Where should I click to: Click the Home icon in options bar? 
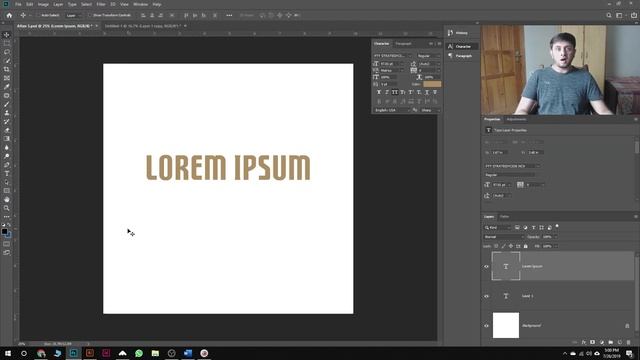click(9, 15)
